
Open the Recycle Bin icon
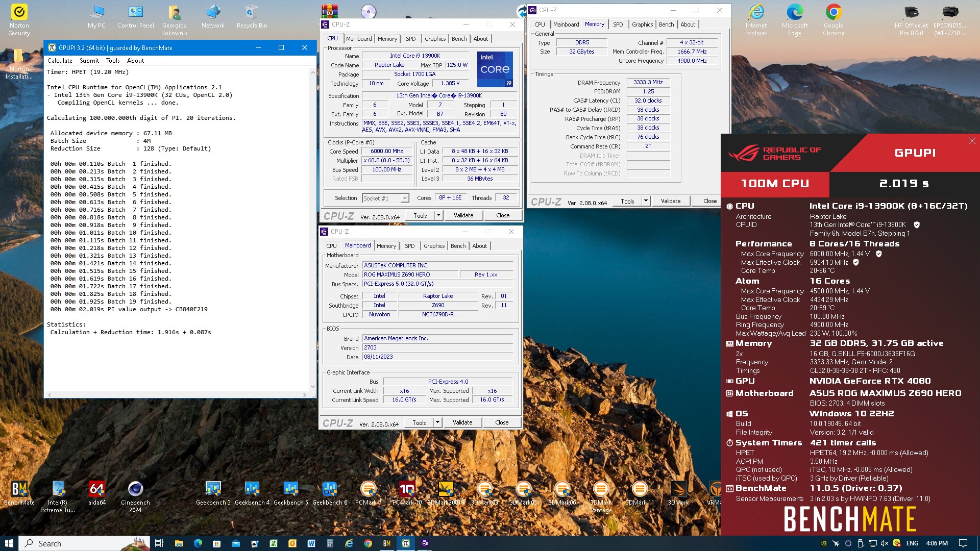(252, 17)
